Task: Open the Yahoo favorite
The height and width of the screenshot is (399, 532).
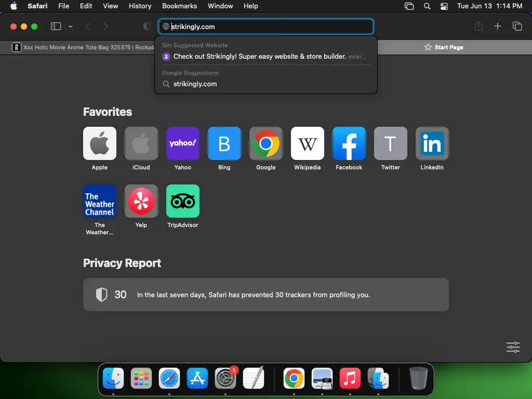Action: click(x=182, y=143)
